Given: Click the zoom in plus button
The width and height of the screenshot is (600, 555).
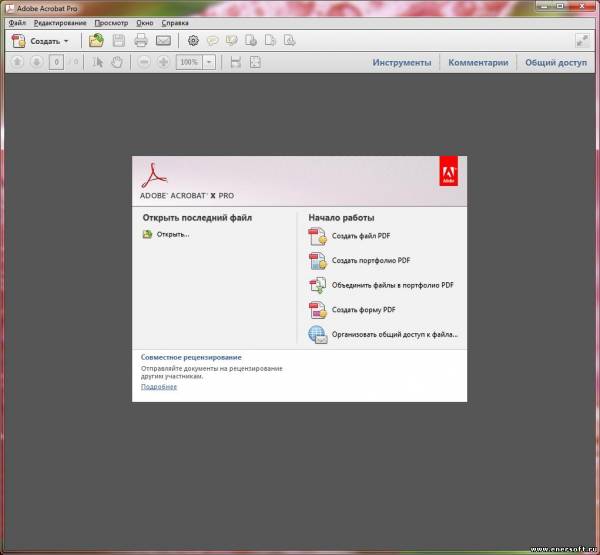Looking at the screenshot, I should pyautogui.click(x=163, y=62).
